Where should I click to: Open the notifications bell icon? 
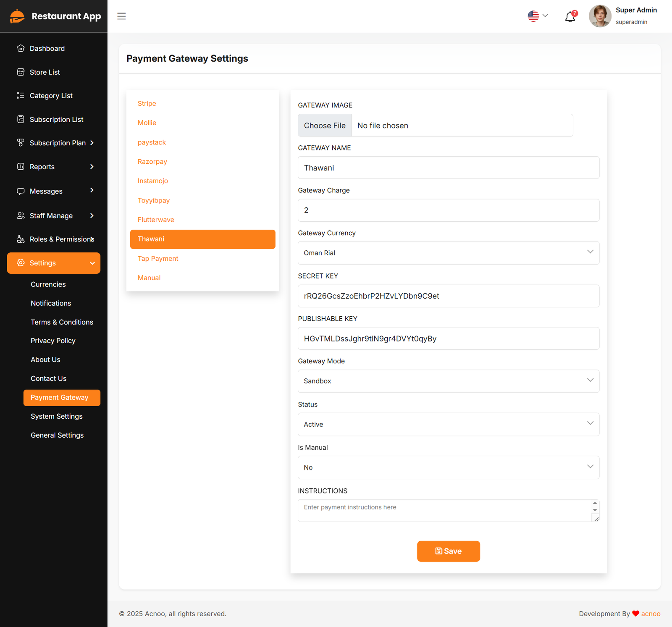[570, 17]
